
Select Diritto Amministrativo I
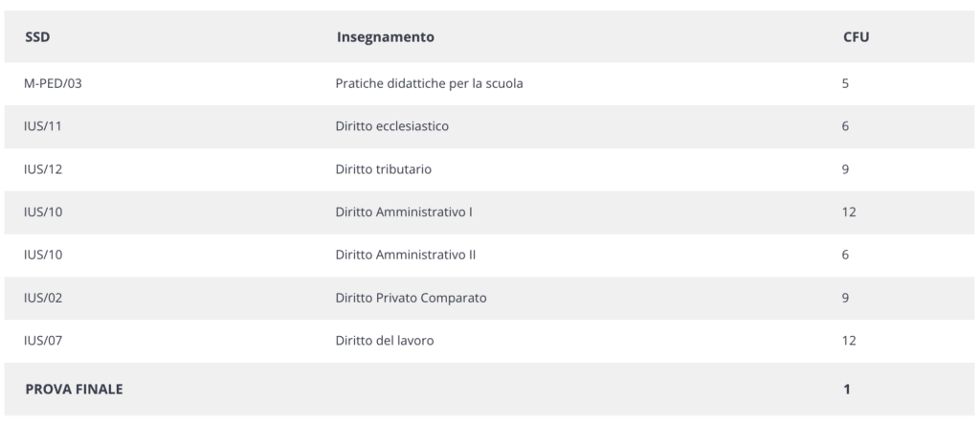(404, 212)
